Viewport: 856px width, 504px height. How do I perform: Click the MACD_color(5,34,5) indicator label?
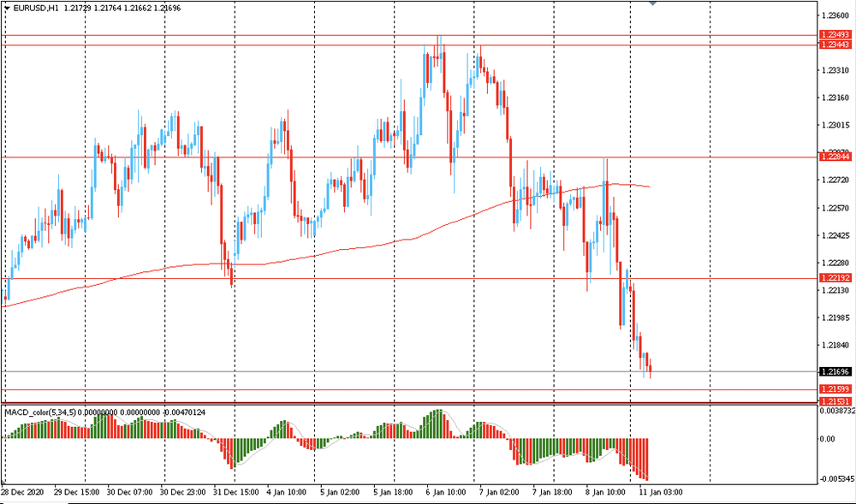[41, 412]
